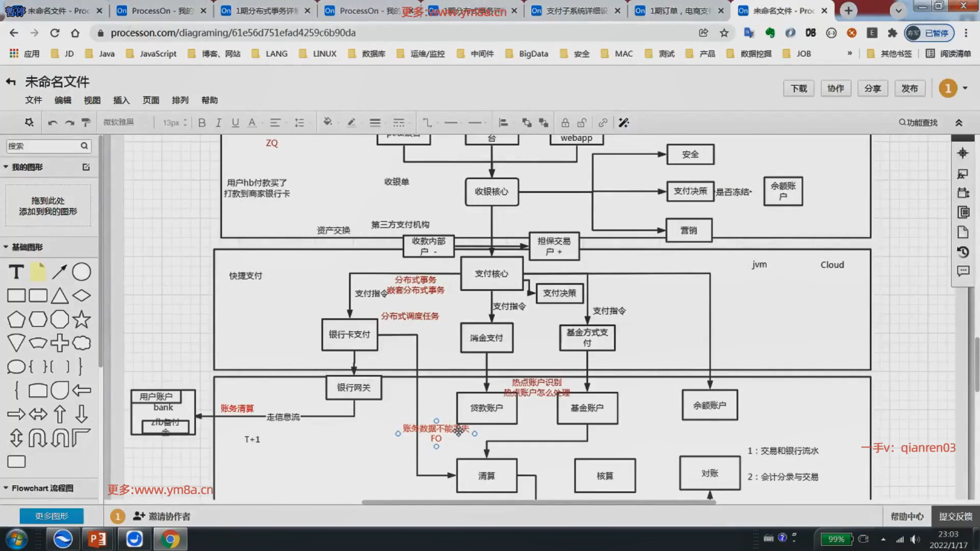The image size is (980, 551).
Task: Open the 微软雅黑 font dropdown
Action: point(125,122)
